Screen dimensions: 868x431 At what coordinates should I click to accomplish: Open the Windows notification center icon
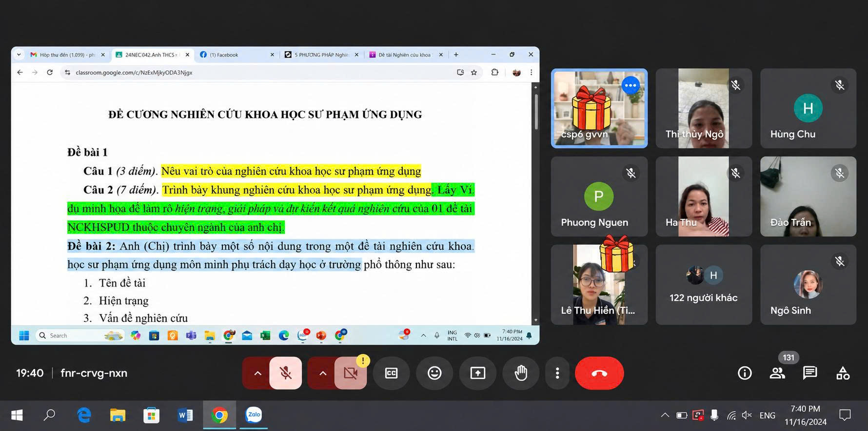point(845,415)
